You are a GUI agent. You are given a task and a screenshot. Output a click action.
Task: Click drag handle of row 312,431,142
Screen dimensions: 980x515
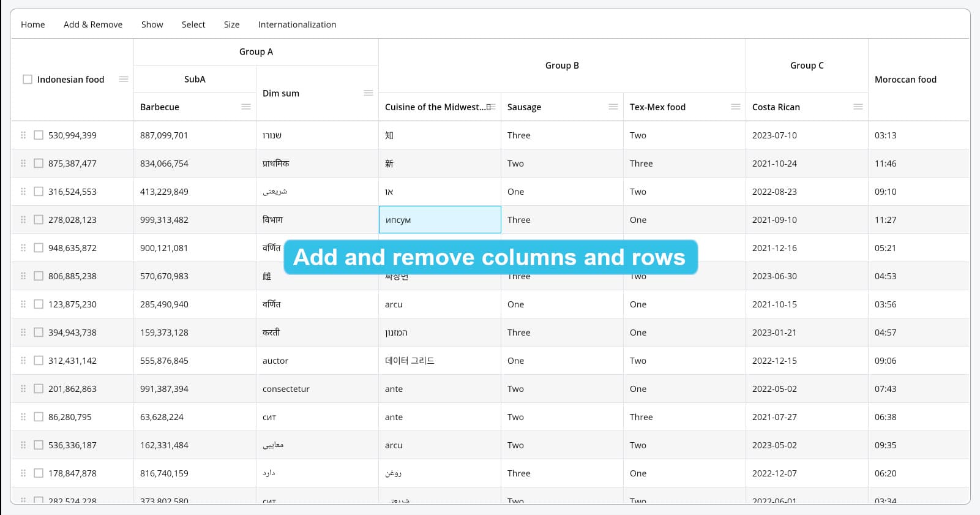click(23, 361)
